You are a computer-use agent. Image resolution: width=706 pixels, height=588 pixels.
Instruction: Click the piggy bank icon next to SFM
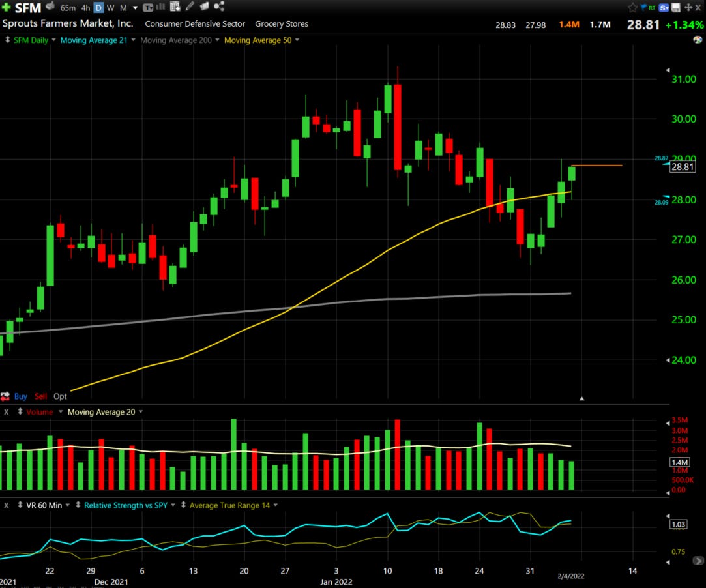coord(50,6)
